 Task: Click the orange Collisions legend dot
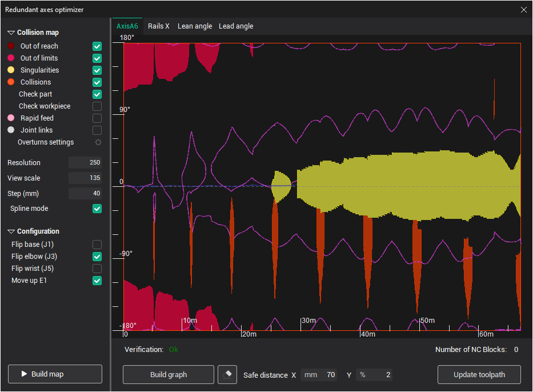click(x=11, y=82)
